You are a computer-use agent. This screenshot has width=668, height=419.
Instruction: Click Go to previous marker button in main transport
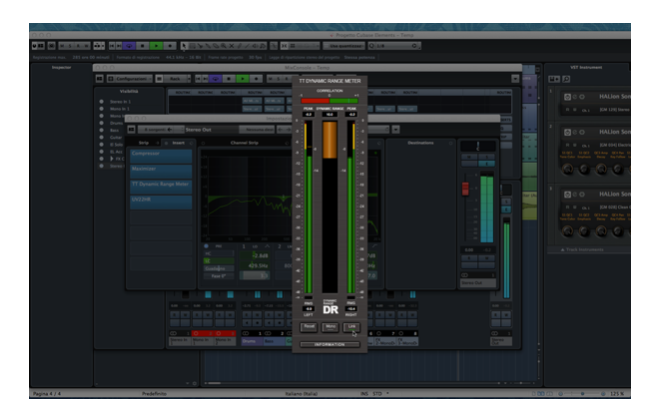pos(112,46)
